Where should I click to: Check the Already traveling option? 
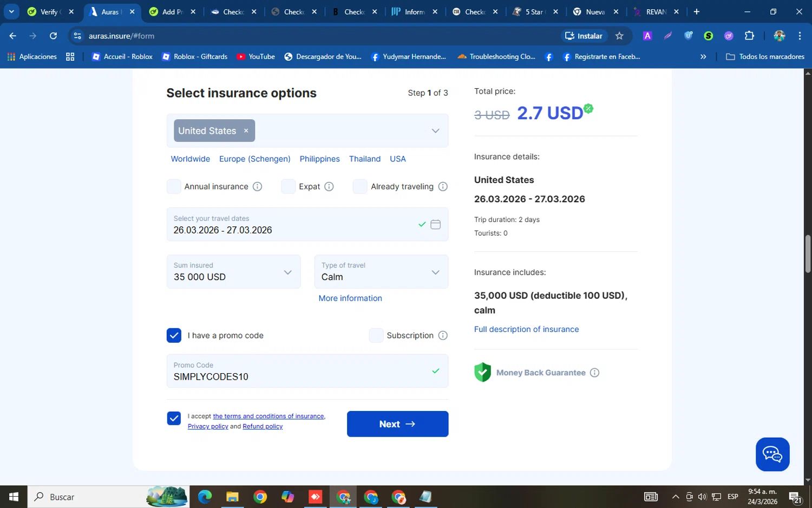point(360,186)
